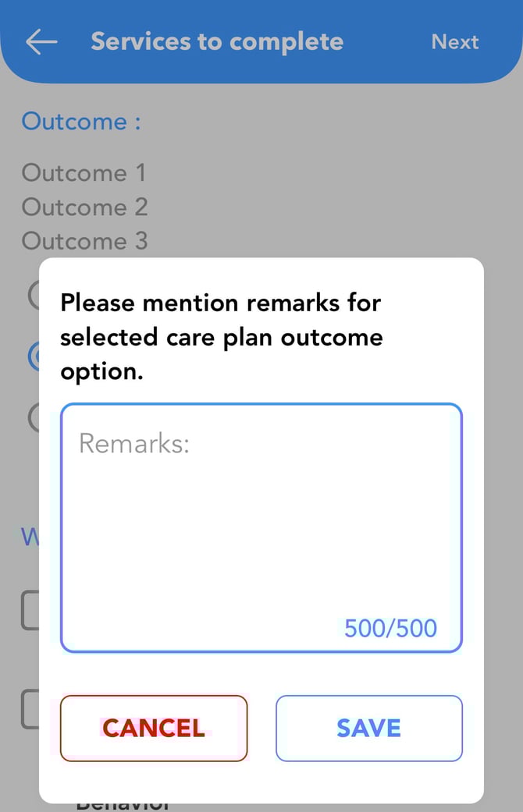Click the currently selected blue radio button
This screenshot has width=523, height=812.
click(33, 356)
